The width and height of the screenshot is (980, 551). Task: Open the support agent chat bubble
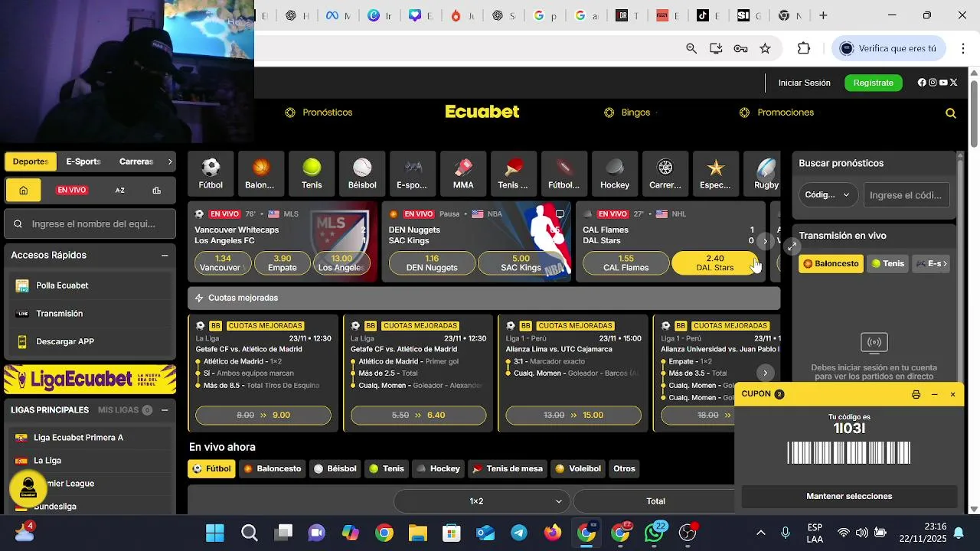[28, 488]
